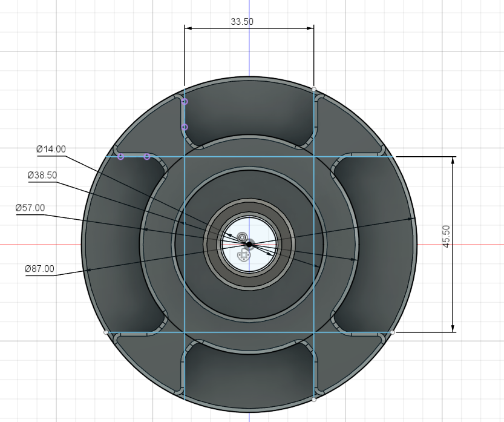Image resolution: width=504 pixels, height=422 pixels.
Task: Click the sketch origin point at model center
Action: (x=250, y=244)
